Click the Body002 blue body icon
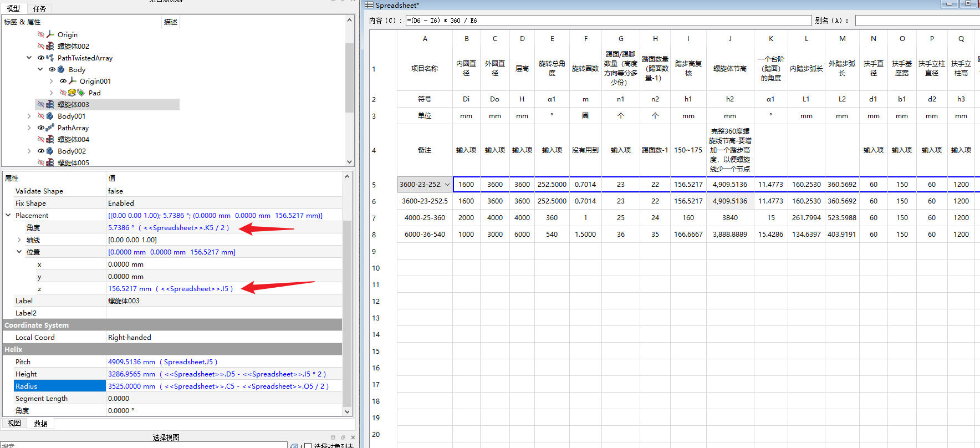 click(50, 151)
